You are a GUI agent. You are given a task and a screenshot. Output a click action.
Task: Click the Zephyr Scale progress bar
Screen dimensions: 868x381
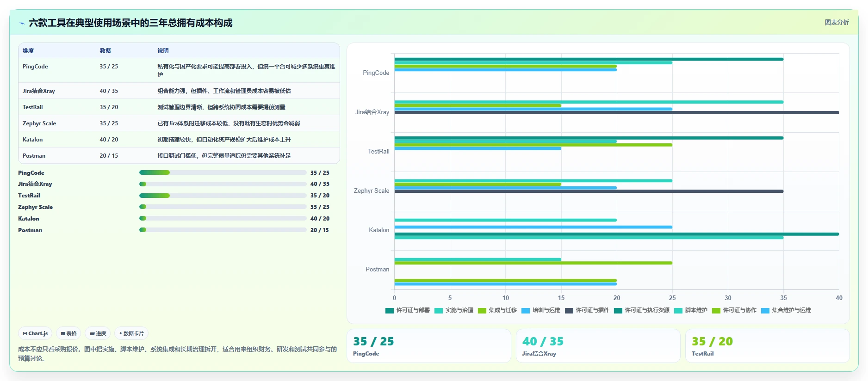223,207
